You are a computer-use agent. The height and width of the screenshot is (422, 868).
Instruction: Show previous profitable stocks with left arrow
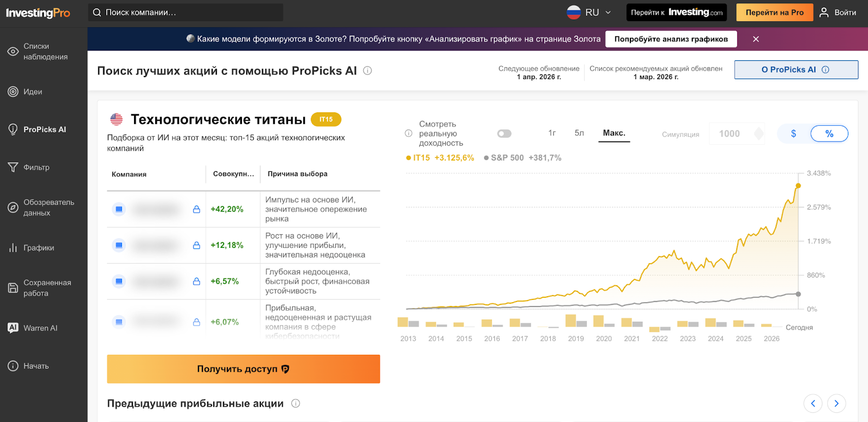(x=813, y=403)
